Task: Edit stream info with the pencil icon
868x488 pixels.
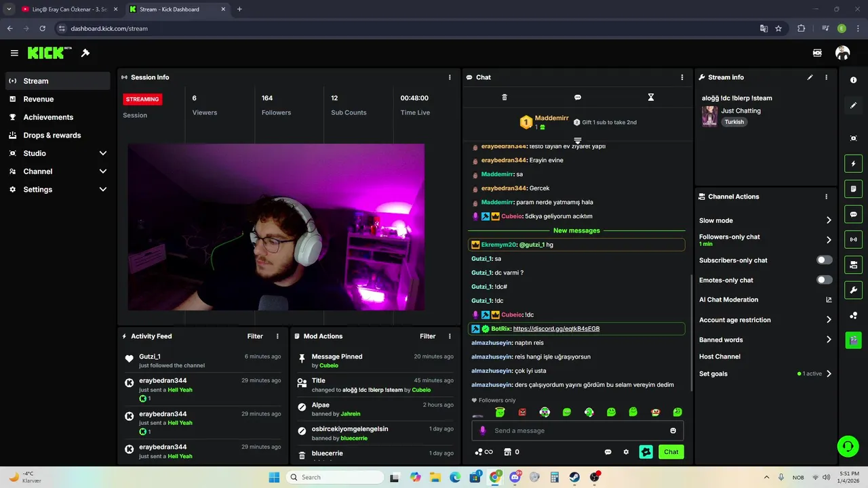Action: point(810,77)
